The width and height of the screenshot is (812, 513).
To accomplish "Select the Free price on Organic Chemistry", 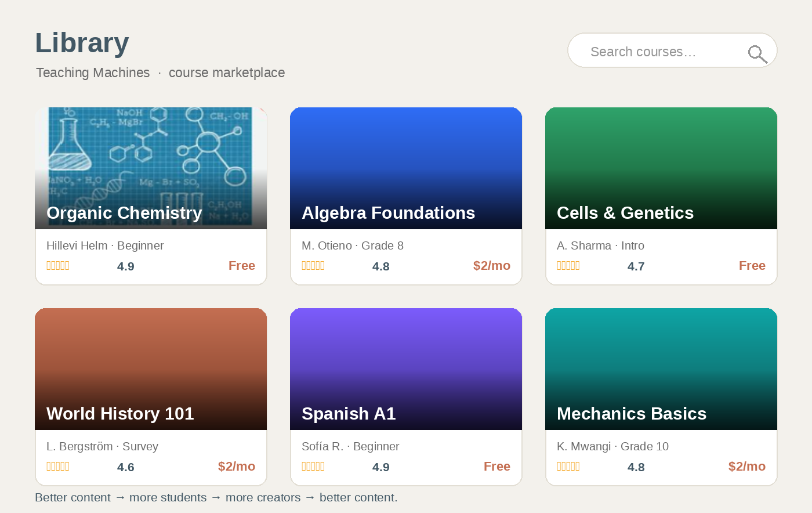I will (x=242, y=266).
